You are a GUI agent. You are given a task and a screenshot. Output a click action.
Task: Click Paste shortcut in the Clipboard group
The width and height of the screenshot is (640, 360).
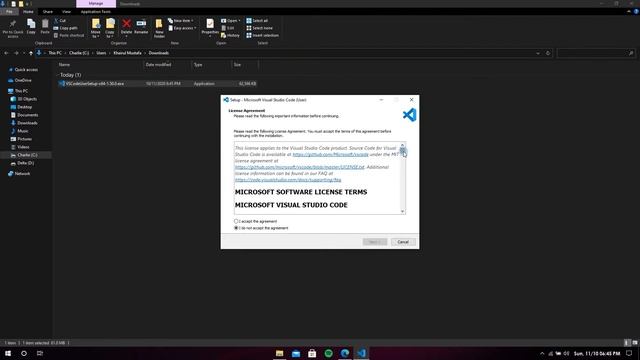pos(69,36)
